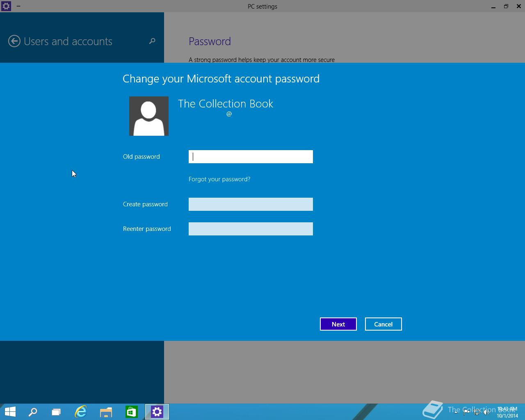Viewport: 525px width, 420px height.
Task: Show hidden tray icons arrow
Action: coord(456,412)
